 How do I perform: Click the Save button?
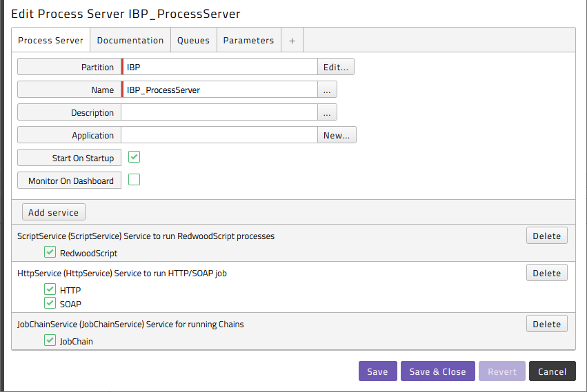point(378,371)
